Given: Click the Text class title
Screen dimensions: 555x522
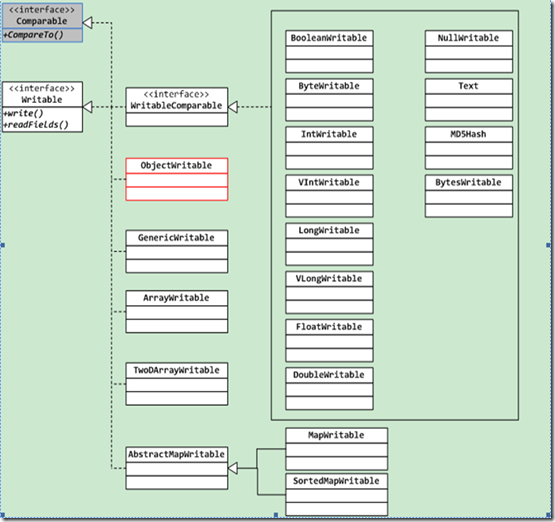Looking at the screenshot, I should click(x=468, y=86).
